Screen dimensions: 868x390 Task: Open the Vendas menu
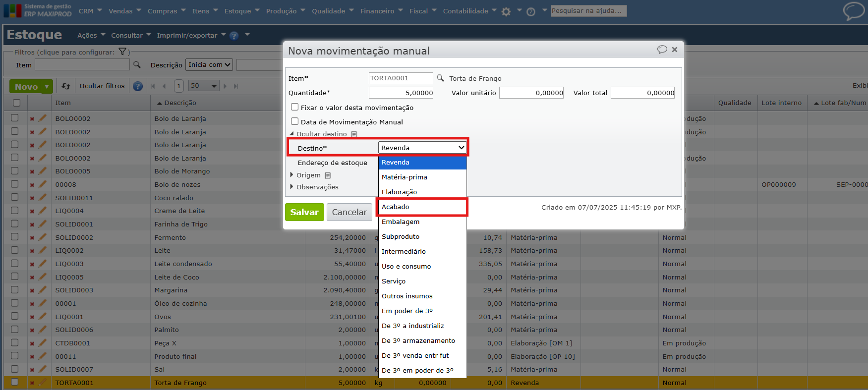125,11
